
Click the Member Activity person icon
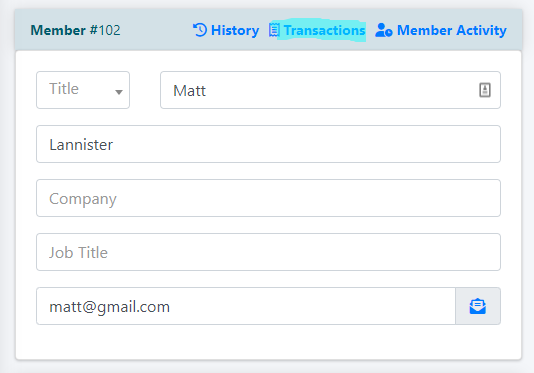383,30
